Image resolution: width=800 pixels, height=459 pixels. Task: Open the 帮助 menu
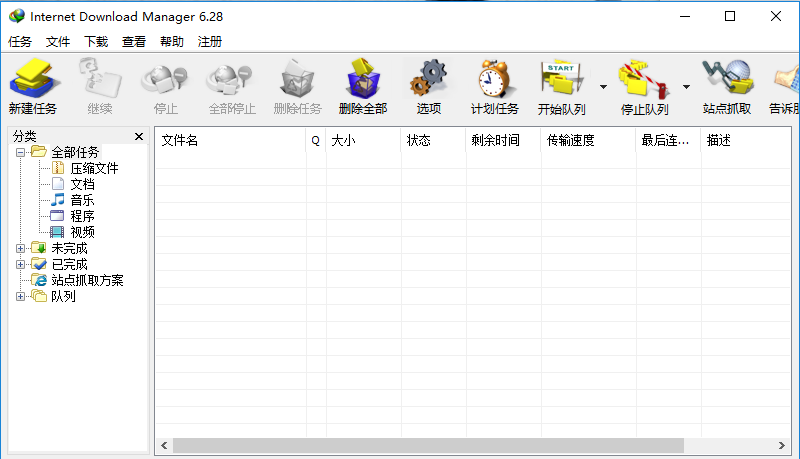pos(171,41)
